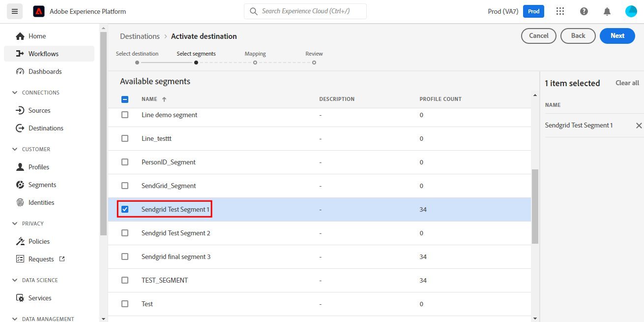
Task: Collapse the CONNECTIONS sidebar section
Action: click(x=14, y=93)
